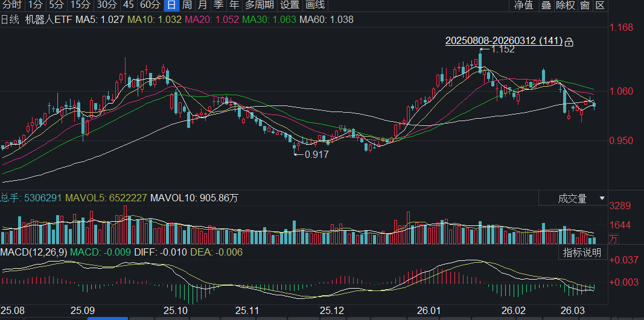Click the 万 volume unit box

pos(613,239)
